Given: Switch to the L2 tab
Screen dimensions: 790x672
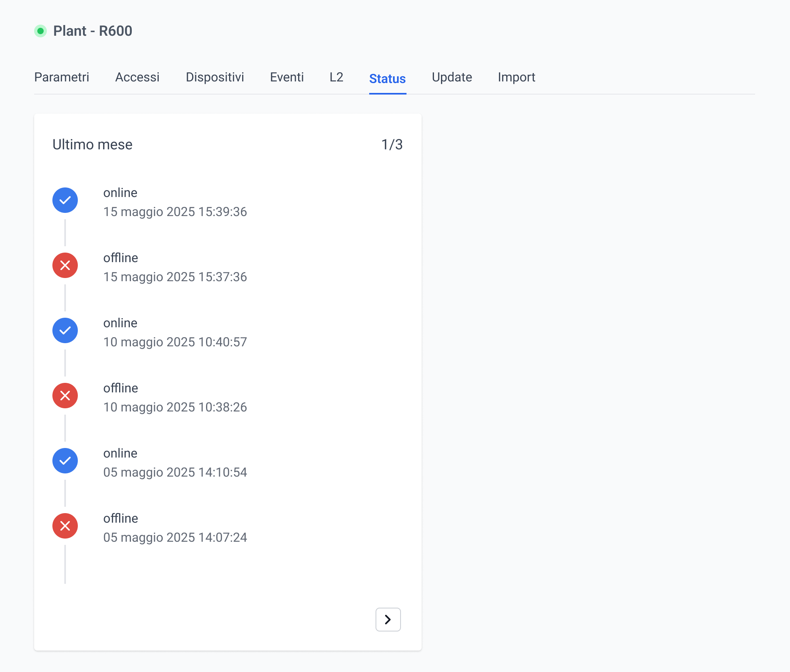Looking at the screenshot, I should 336,77.
